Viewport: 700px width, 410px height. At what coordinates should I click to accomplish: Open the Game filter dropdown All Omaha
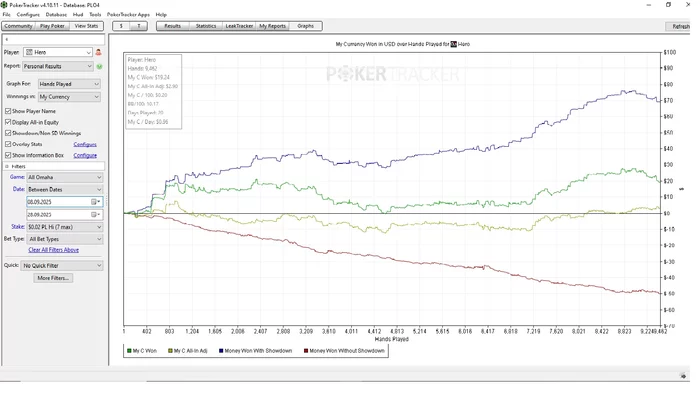(x=65, y=177)
